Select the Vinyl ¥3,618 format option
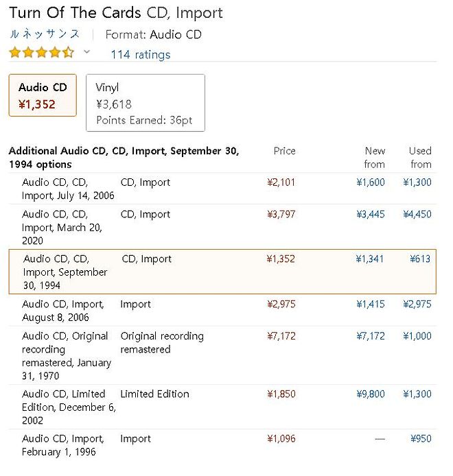 [146, 103]
